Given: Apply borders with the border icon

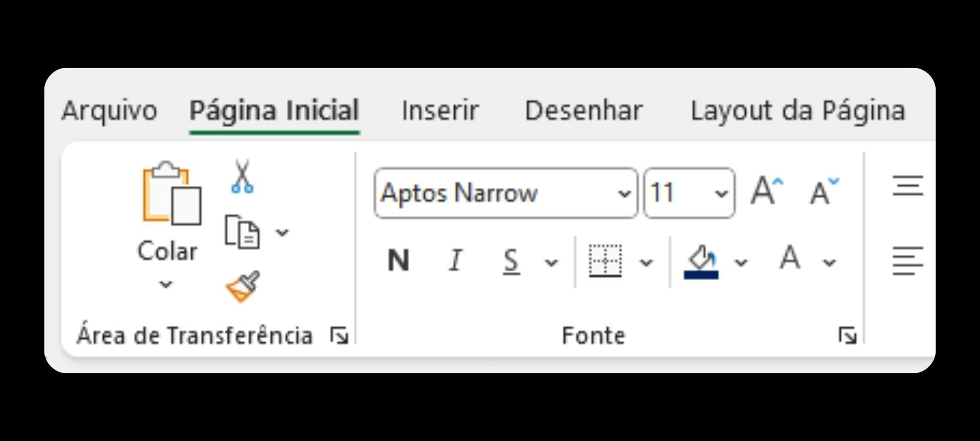Looking at the screenshot, I should coord(605,261).
